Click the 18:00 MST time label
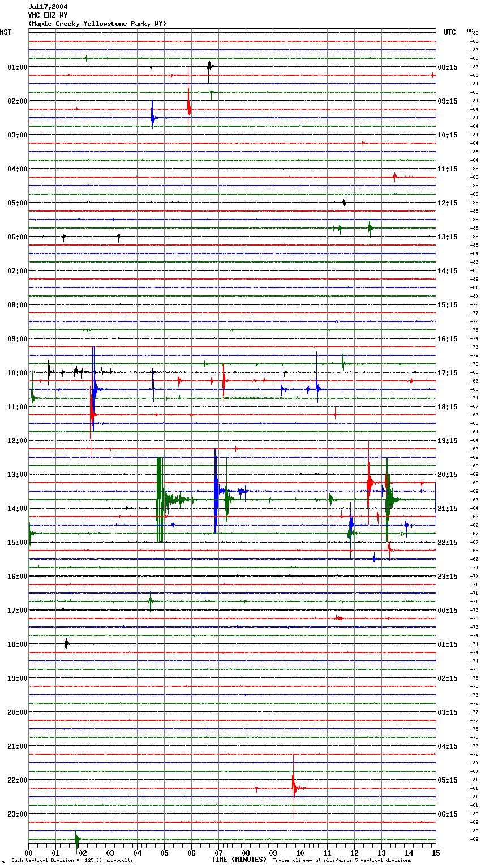The width and height of the screenshot is (481, 868). coord(18,644)
